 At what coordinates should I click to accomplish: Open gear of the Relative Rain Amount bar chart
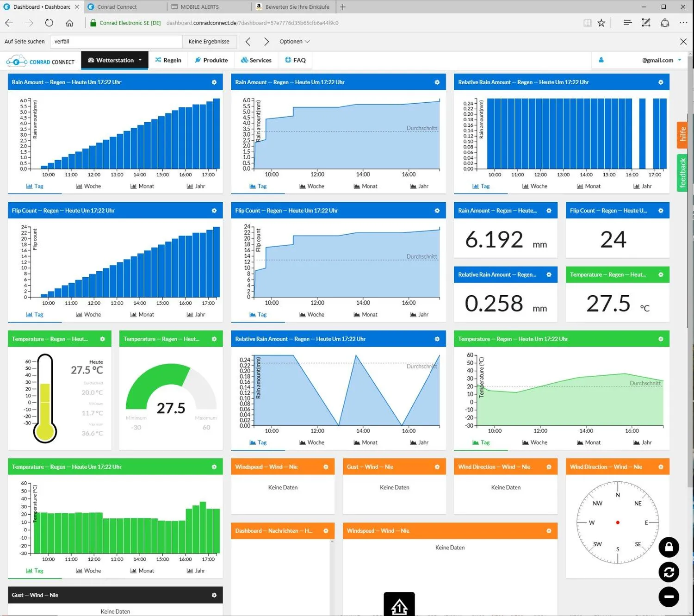tap(661, 82)
